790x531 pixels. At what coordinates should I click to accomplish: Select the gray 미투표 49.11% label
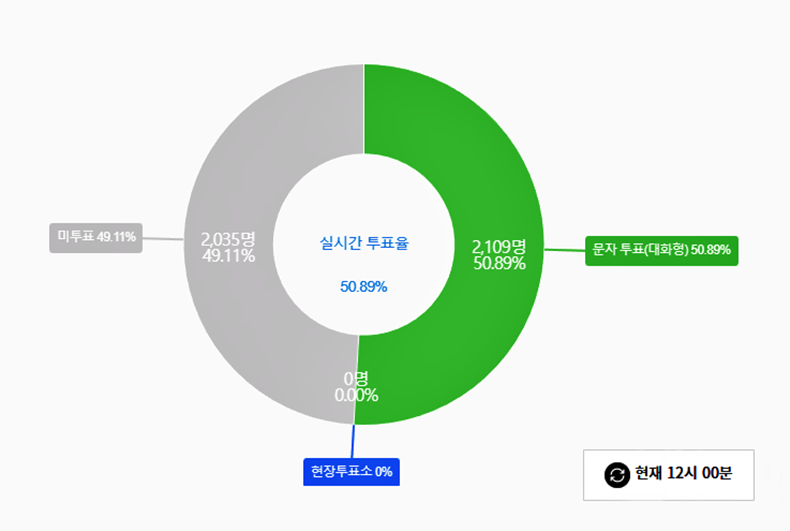tap(96, 237)
